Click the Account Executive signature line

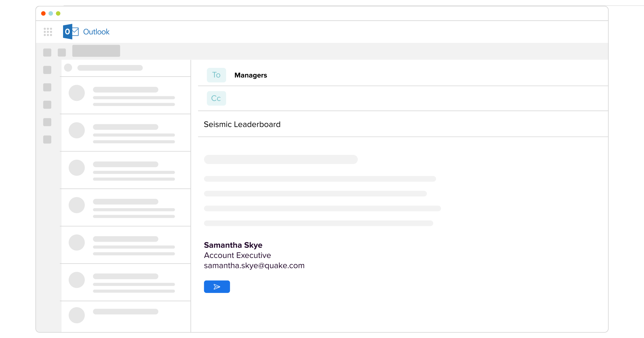click(x=237, y=255)
